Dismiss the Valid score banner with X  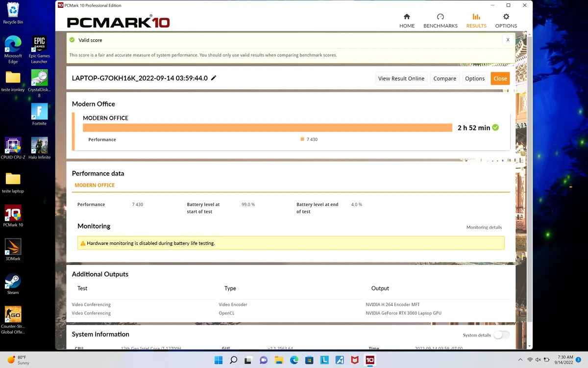[508, 40]
